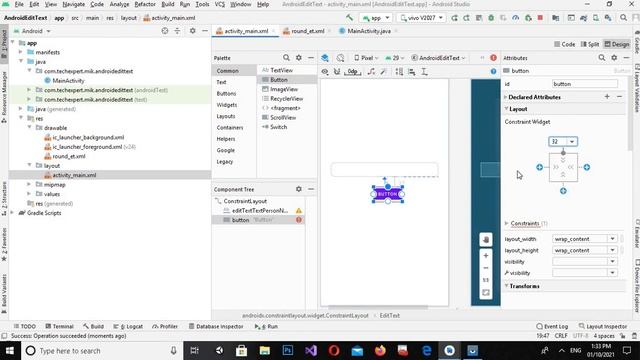Screen dimensions: 640x360
Task: Open the vivo V2027 device dropdown
Action: [421, 18]
